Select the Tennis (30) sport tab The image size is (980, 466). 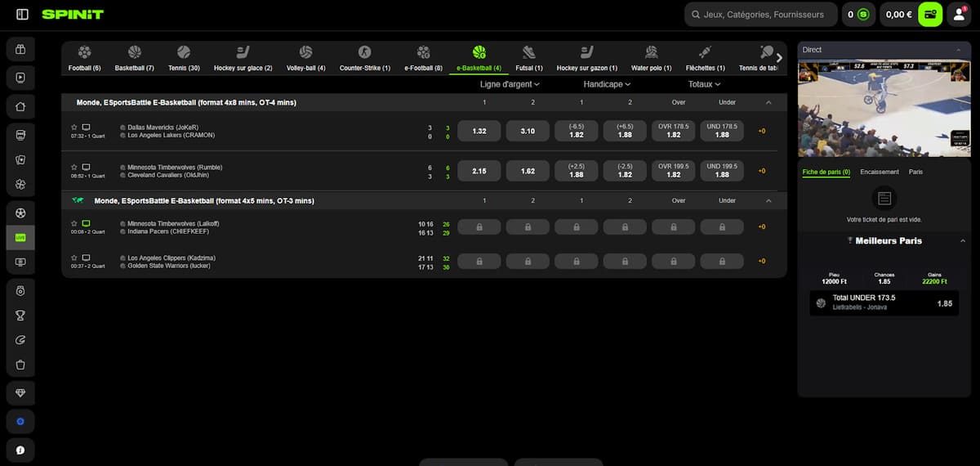point(183,58)
